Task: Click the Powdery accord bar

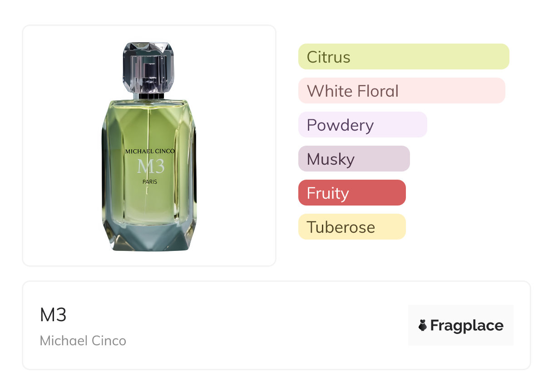Action: tap(362, 125)
